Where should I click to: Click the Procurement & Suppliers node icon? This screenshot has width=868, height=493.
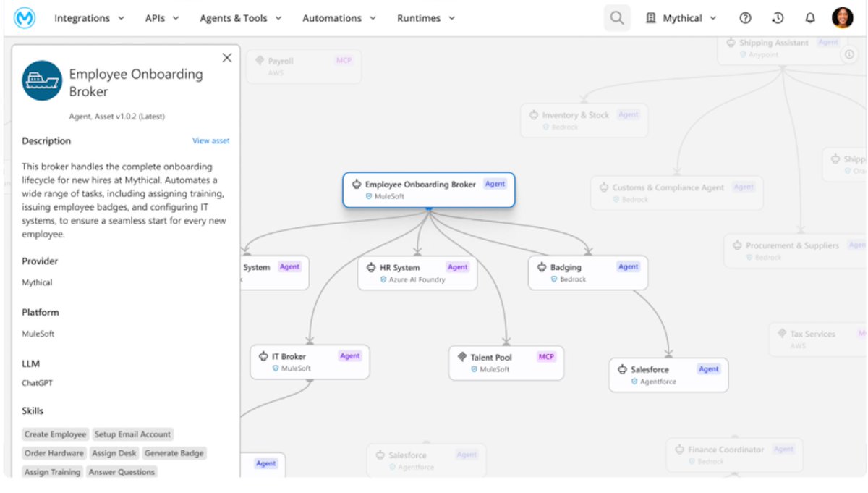(737, 245)
